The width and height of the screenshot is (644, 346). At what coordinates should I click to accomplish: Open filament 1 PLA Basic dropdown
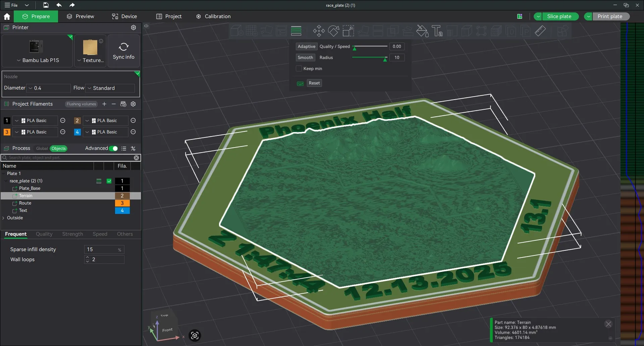tap(35, 121)
